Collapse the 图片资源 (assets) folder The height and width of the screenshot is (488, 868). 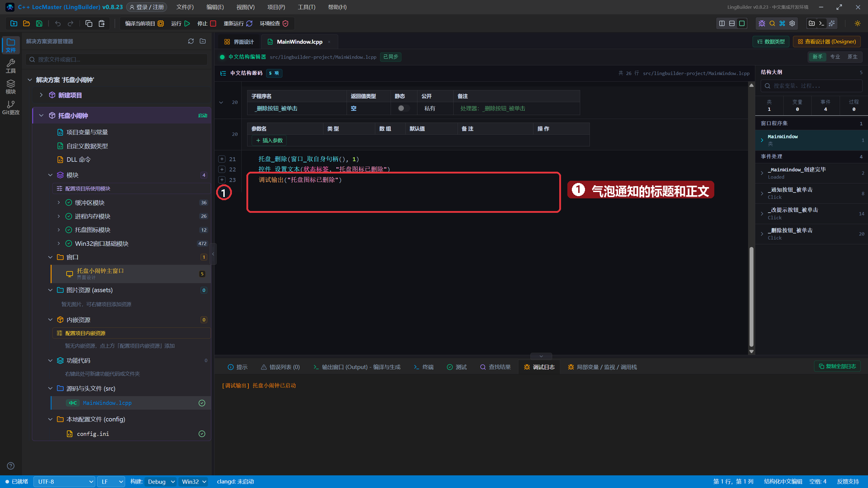[x=50, y=290]
